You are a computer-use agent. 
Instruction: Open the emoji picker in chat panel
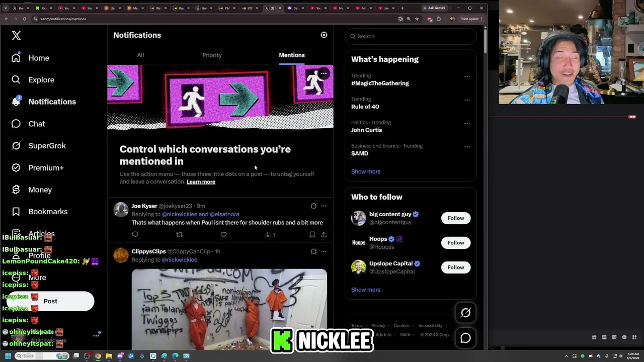click(x=624, y=337)
